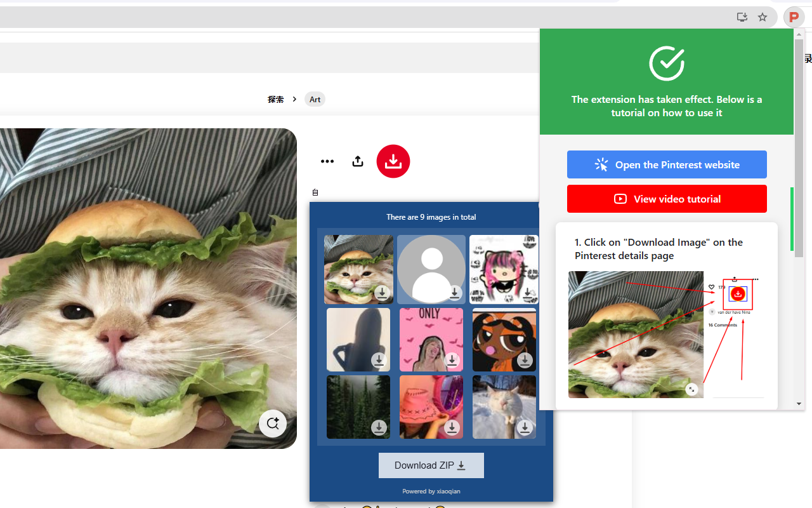
Task: Click the red Download Image icon on the pin
Action: (x=393, y=161)
